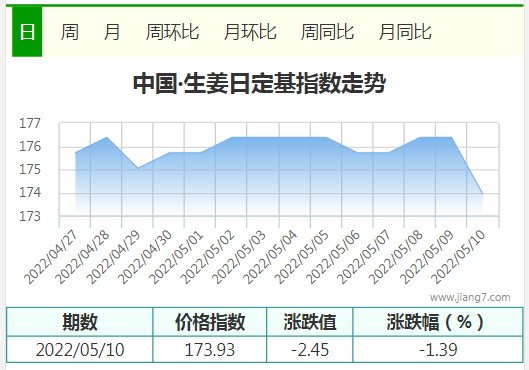The width and height of the screenshot is (529, 370).
Task: Click x-axis date label 2022/05/01
Action: 176,257
